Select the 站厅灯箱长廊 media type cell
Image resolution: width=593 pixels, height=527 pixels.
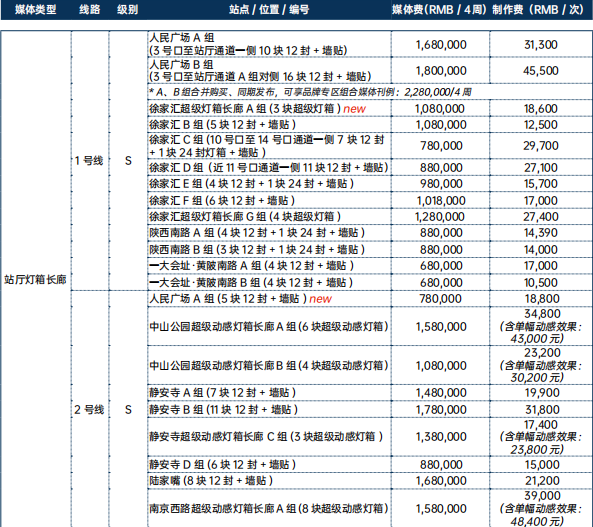36,280
